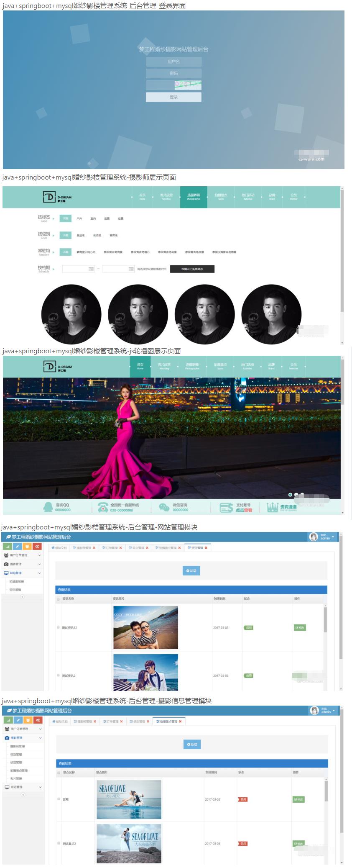Click 新增 button in 网站管理 screenshot
Image resolution: width=352 pixels, height=868 pixels.
[191, 571]
